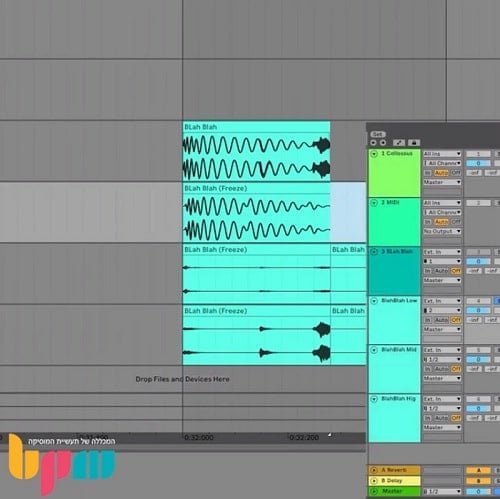This screenshot has width=500, height=499.
Task: Set Collissus track monitor to Off
Action: click(456, 173)
